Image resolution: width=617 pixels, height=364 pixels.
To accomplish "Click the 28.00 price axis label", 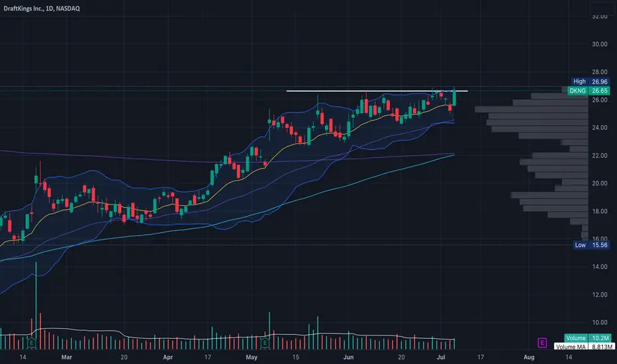I will [600, 72].
